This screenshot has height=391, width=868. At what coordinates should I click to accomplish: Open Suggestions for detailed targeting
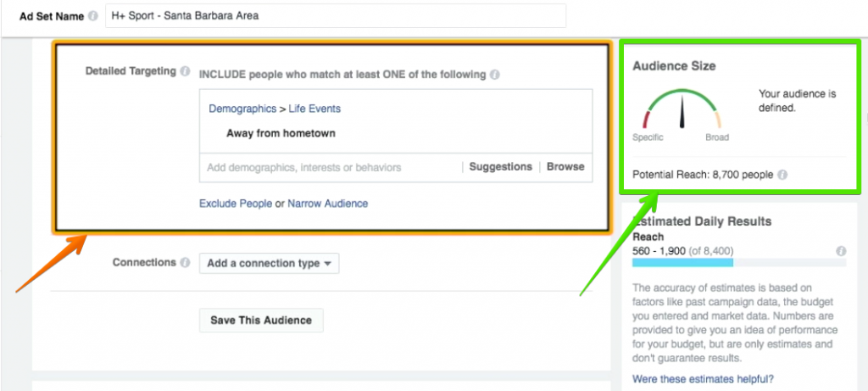(x=500, y=167)
